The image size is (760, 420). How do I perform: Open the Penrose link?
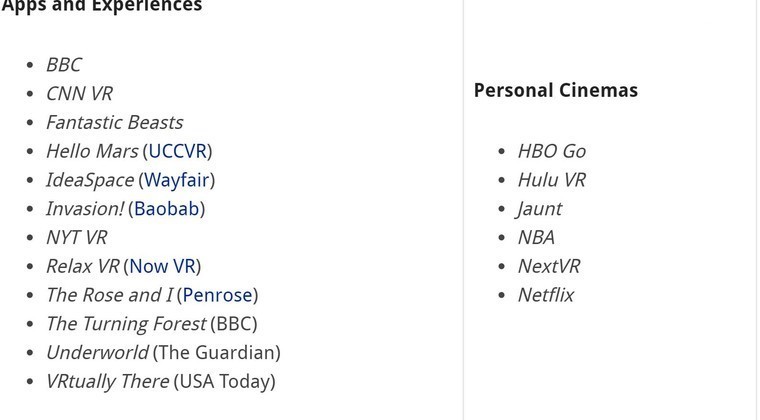217,295
